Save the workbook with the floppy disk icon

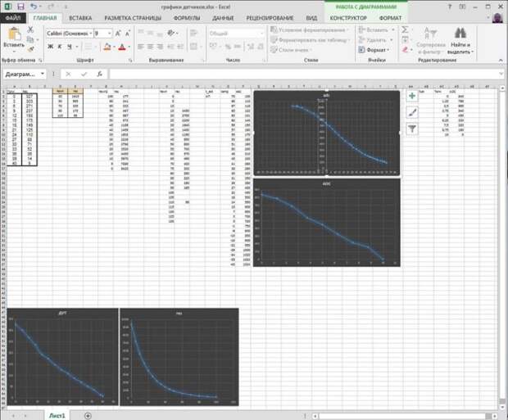[x=20, y=7]
